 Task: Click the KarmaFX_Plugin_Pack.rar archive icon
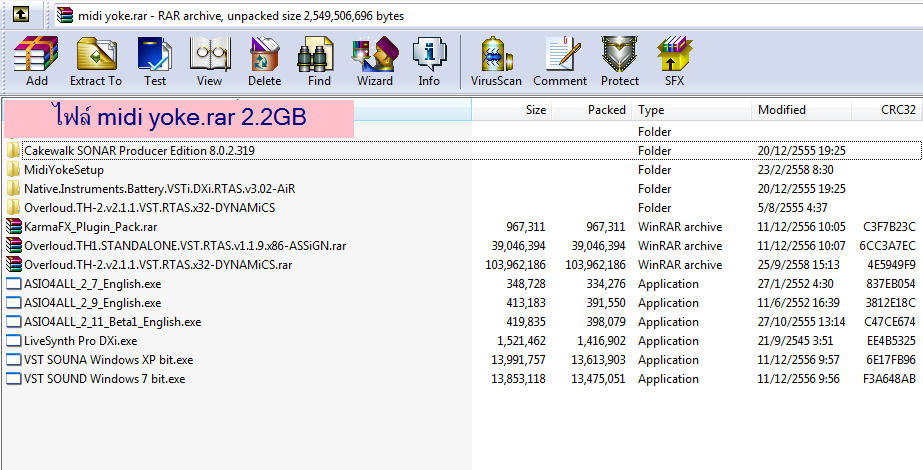(13, 227)
